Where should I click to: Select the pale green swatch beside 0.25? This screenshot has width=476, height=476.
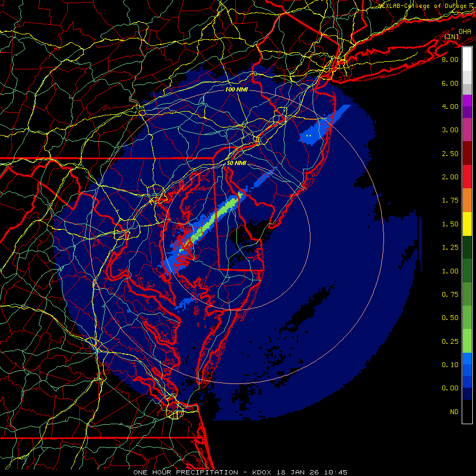[467, 341]
